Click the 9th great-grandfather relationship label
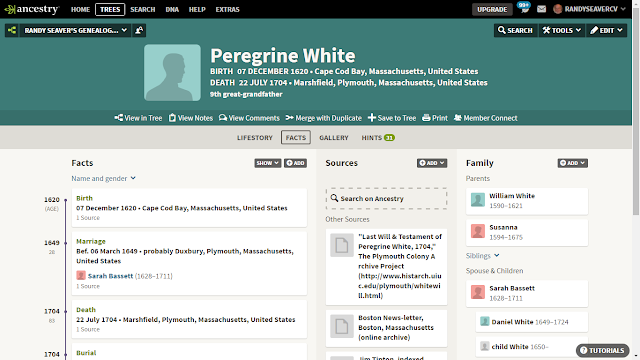 pyautogui.click(x=246, y=94)
